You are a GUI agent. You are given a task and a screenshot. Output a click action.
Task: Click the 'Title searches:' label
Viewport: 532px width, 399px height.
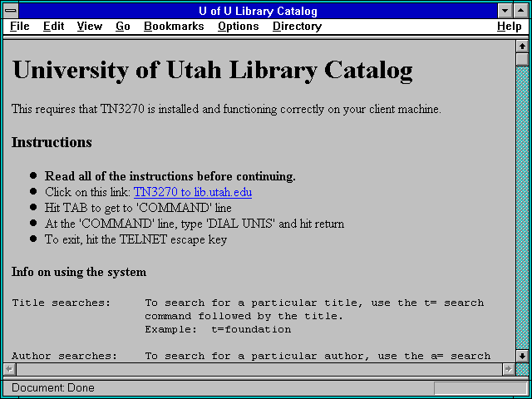click(62, 303)
